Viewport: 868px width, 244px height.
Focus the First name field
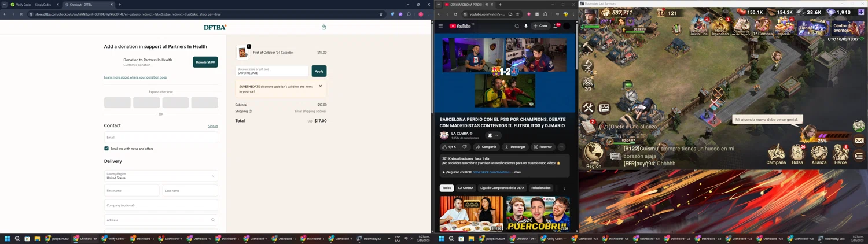(132, 190)
